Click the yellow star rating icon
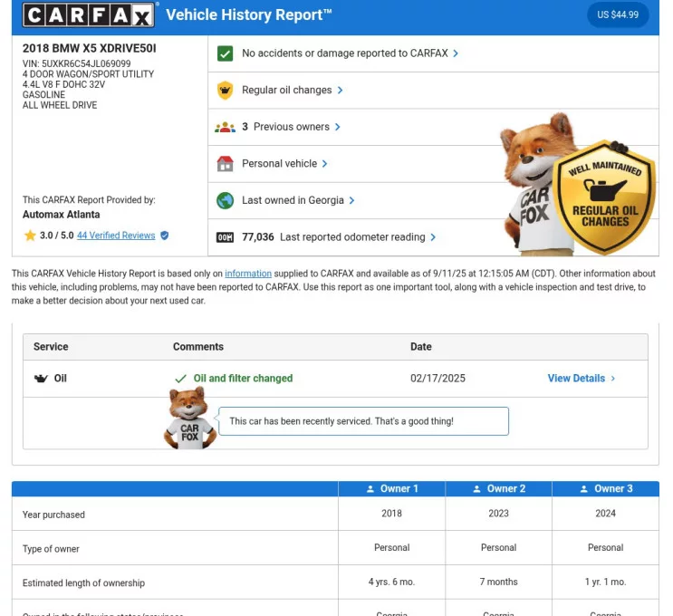Screen dimensions: 673x616 coord(30,236)
